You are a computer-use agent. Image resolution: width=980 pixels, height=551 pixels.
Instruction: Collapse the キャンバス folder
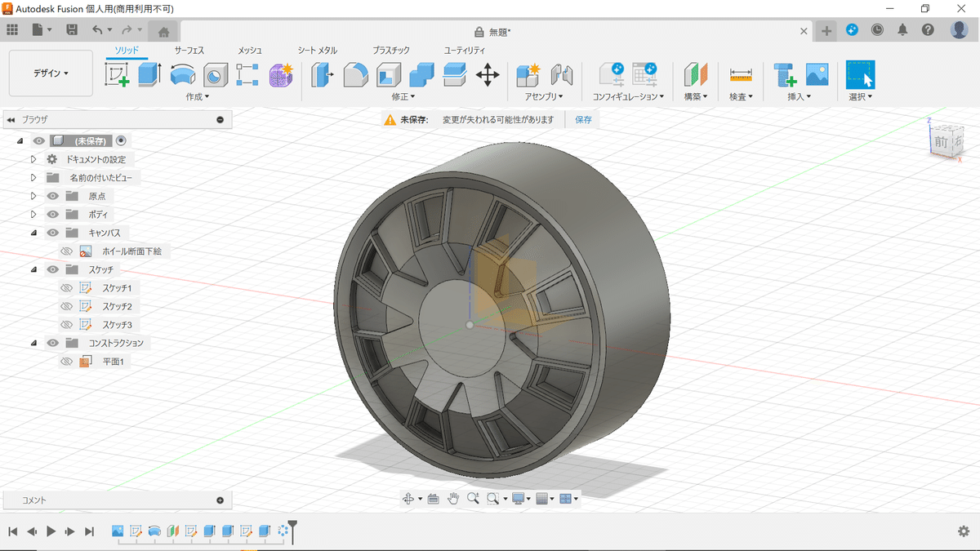(33, 233)
